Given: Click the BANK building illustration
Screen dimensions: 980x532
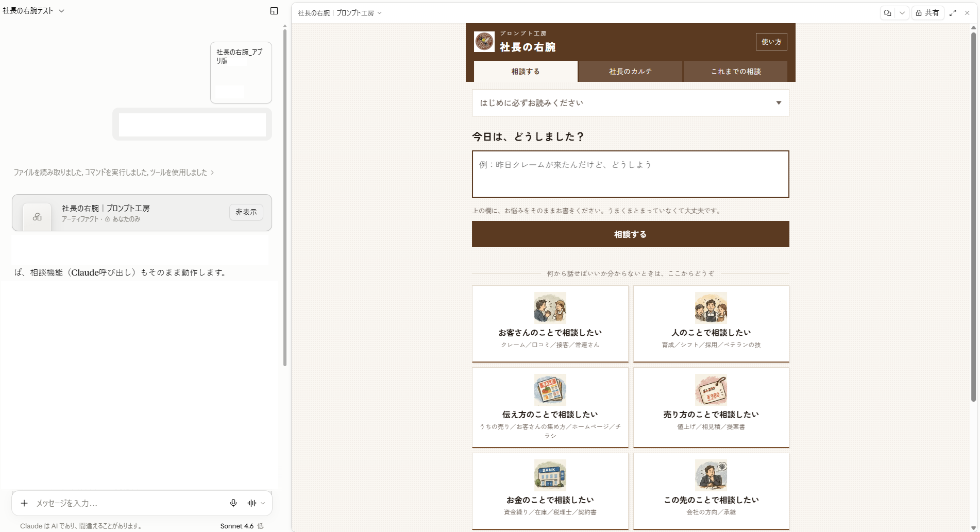Looking at the screenshot, I should (x=550, y=475).
